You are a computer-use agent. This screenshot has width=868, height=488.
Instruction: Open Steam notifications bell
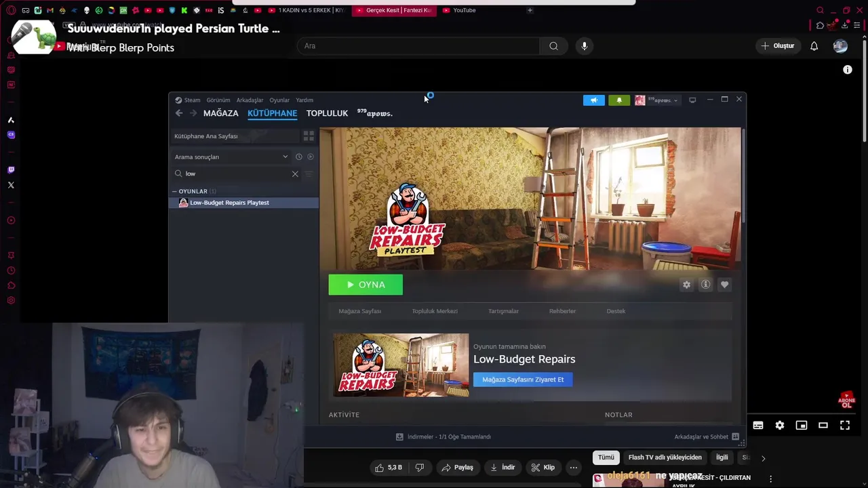tap(618, 100)
